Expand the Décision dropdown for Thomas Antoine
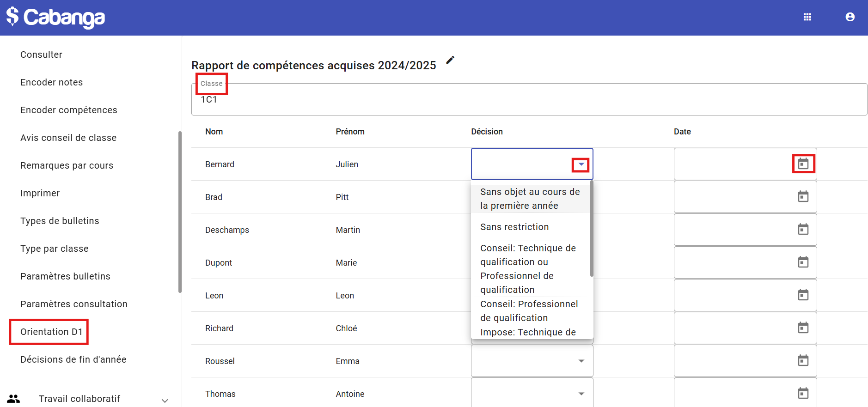 [581, 394]
